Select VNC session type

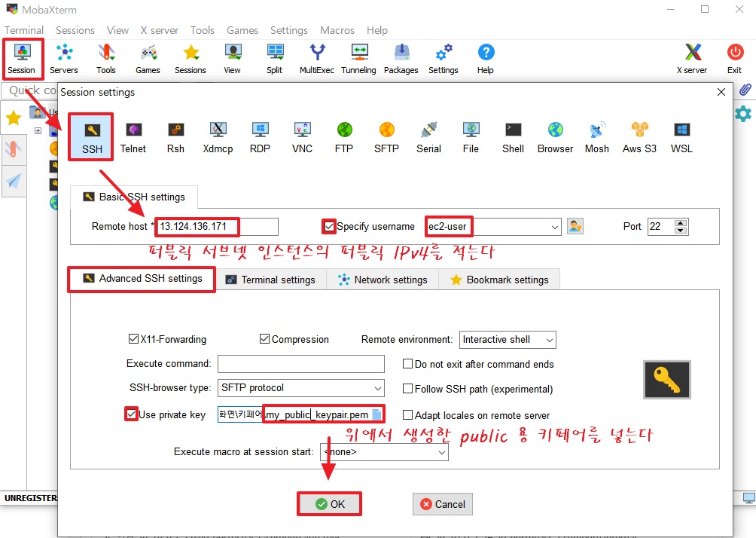[x=302, y=138]
